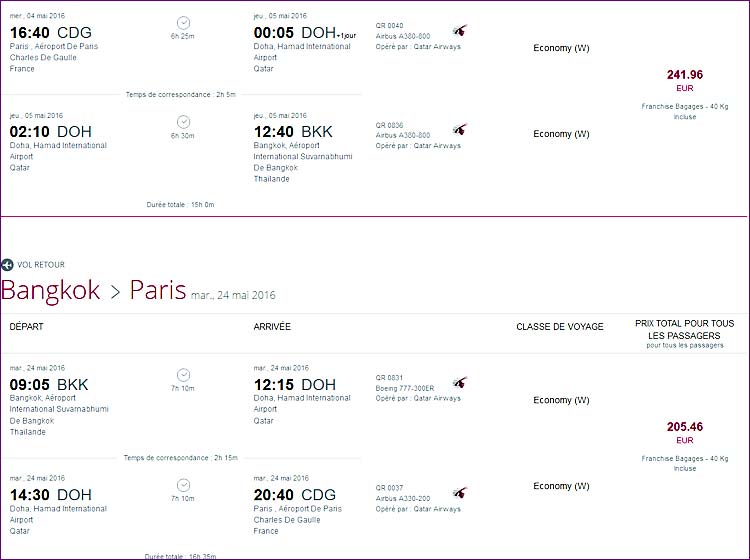The height and width of the screenshot is (560, 750).
Task: Click the DÉPART column header
Action: (27, 326)
